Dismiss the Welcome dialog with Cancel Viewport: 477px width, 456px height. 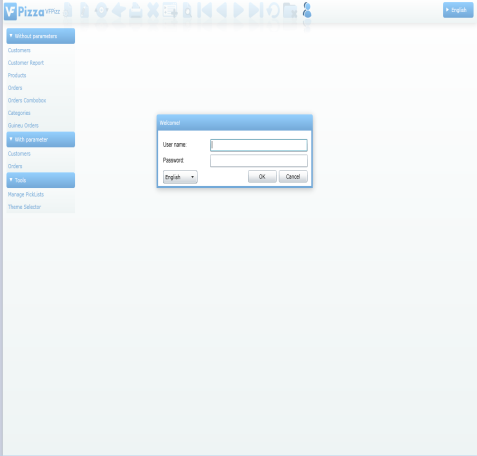(x=293, y=177)
